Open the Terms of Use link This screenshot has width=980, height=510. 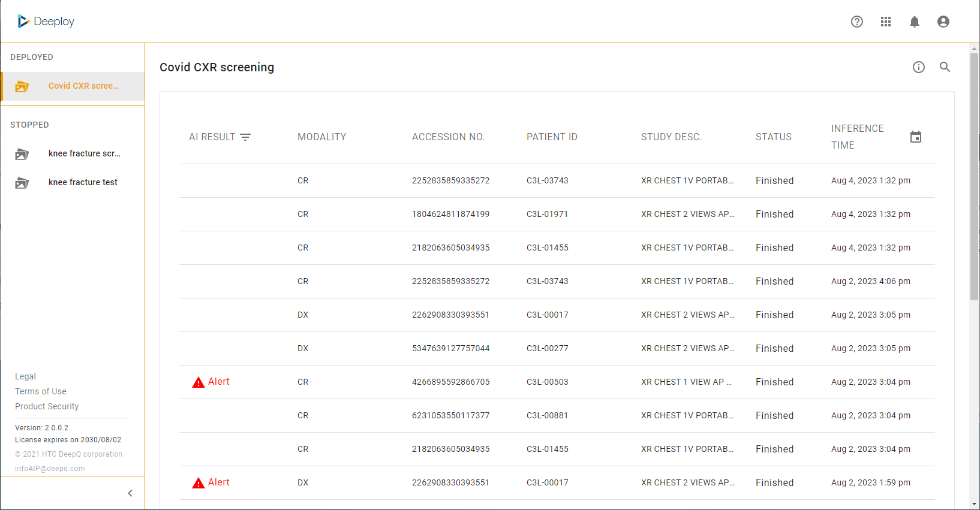(x=41, y=391)
